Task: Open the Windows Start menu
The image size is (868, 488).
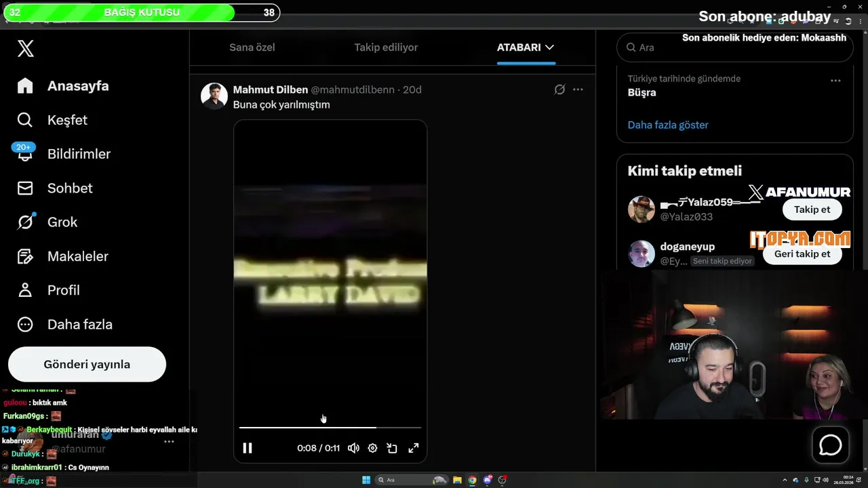Action: click(x=366, y=480)
